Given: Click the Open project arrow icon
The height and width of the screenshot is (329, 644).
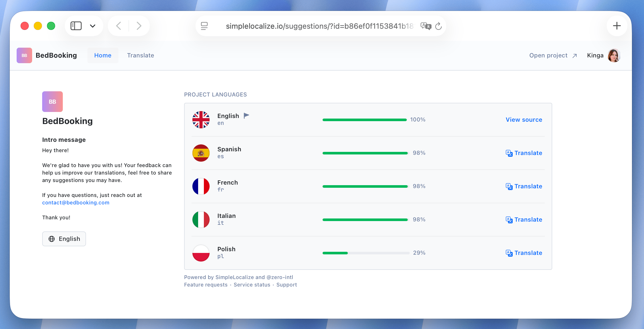Looking at the screenshot, I should point(574,56).
